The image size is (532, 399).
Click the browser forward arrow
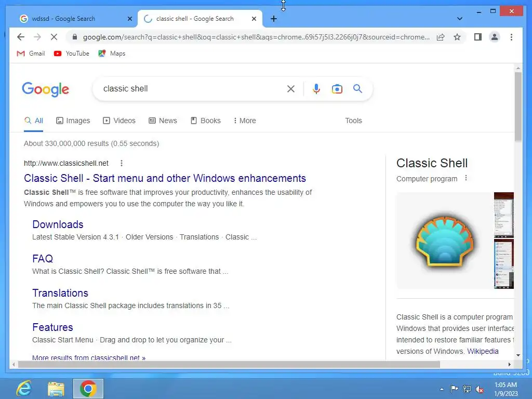pyautogui.click(x=37, y=37)
